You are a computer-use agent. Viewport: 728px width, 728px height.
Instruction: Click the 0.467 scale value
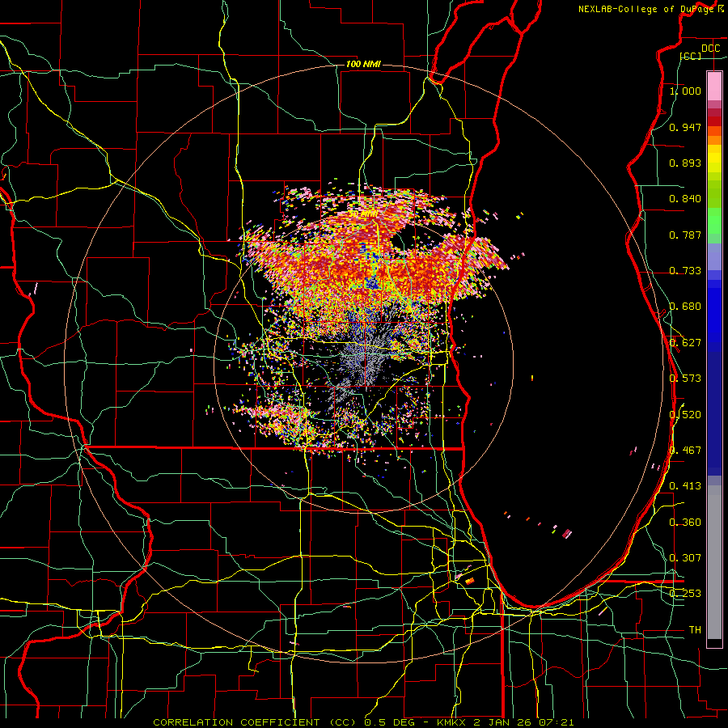point(685,450)
